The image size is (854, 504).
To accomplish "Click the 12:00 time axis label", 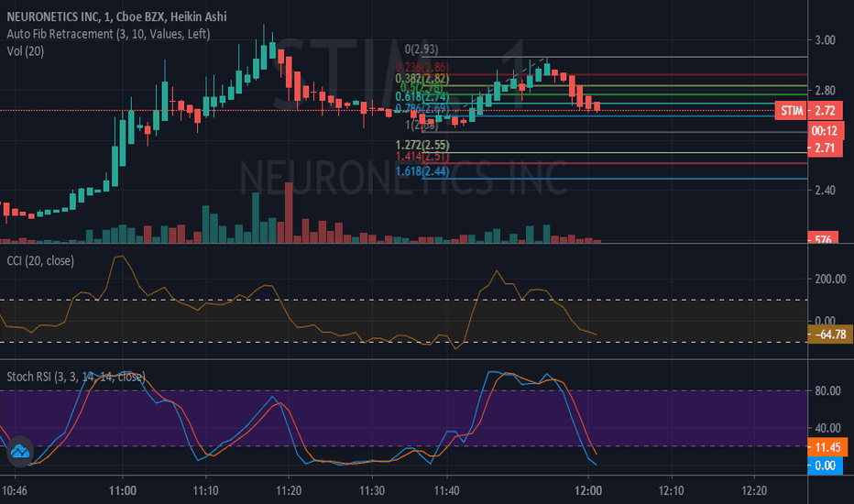I will click(588, 491).
